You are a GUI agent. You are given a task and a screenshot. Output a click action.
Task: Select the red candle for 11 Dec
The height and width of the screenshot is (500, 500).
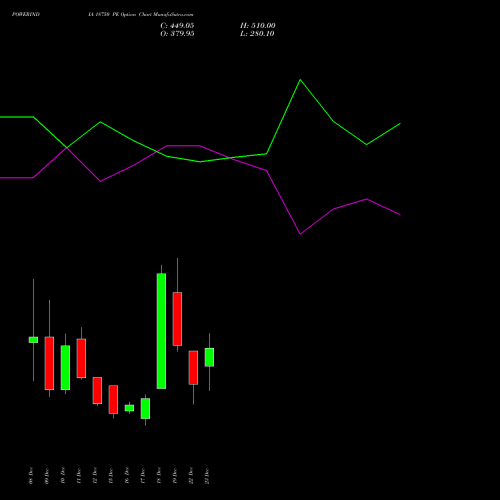(x=81, y=358)
